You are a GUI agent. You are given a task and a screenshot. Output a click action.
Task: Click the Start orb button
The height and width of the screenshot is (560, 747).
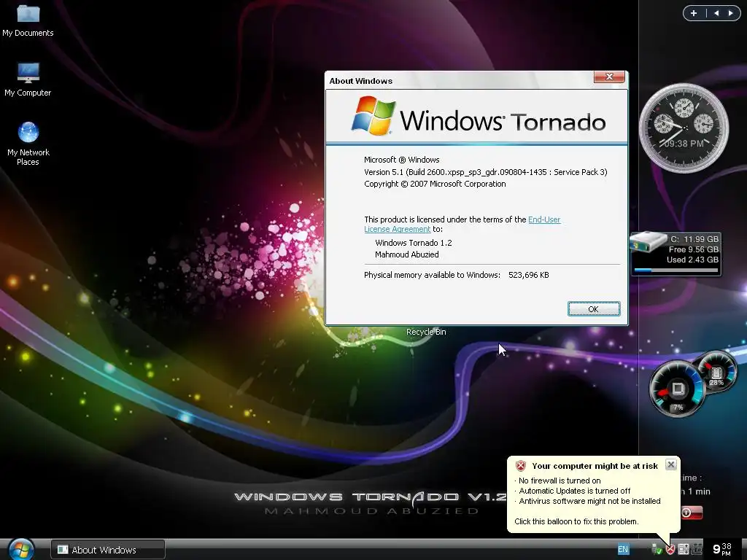(x=21, y=549)
